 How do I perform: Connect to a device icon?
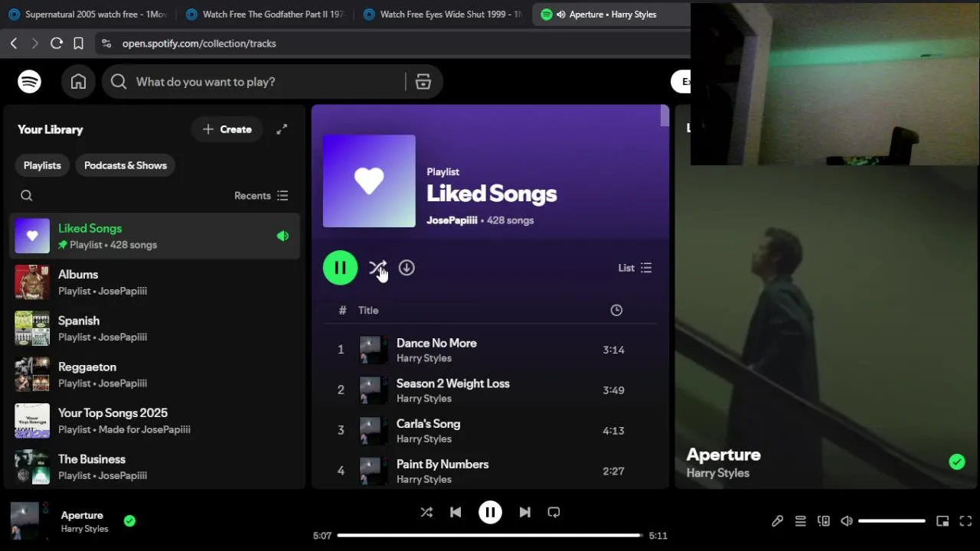[x=824, y=521]
